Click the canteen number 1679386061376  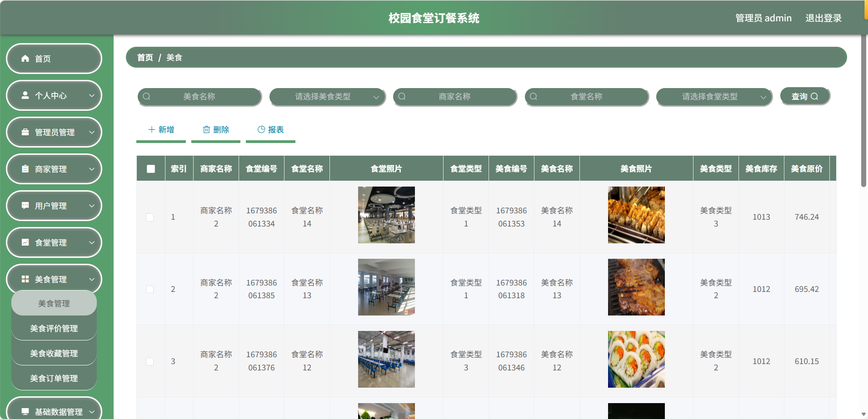pos(261,361)
